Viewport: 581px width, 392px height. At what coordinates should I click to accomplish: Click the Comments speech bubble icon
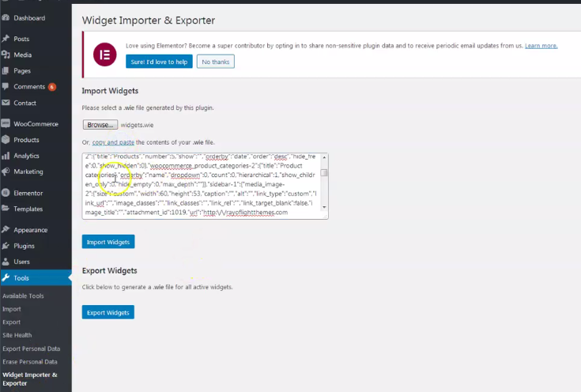click(x=6, y=86)
